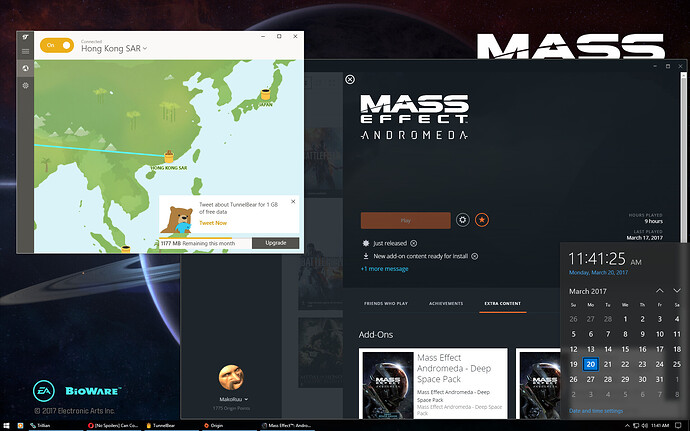Switch to the Friends Who Play tab

pos(386,303)
